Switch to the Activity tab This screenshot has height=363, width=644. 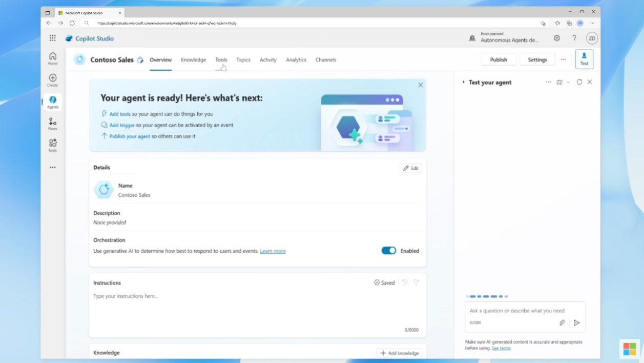click(268, 60)
